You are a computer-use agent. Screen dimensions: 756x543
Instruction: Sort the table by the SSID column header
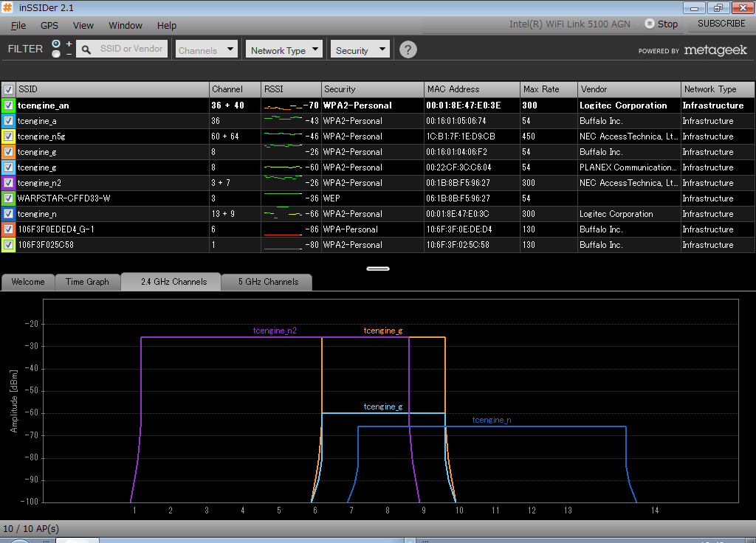pos(113,89)
